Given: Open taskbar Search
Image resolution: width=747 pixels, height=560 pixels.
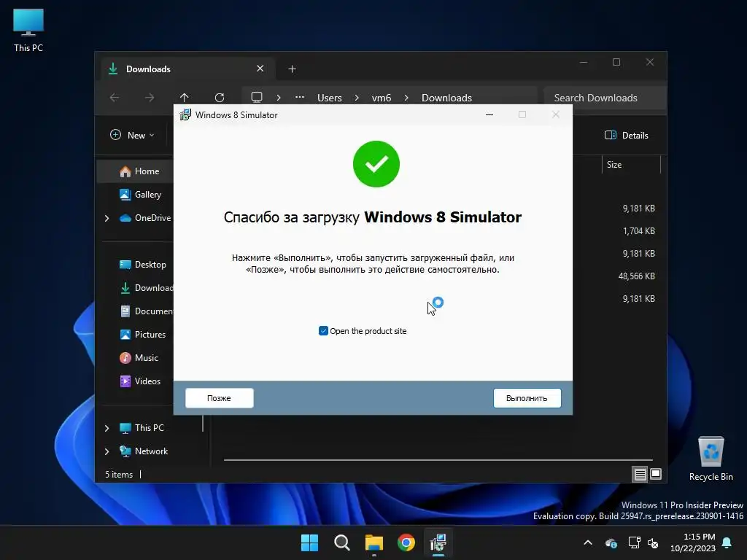Looking at the screenshot, I should point(342,542).
